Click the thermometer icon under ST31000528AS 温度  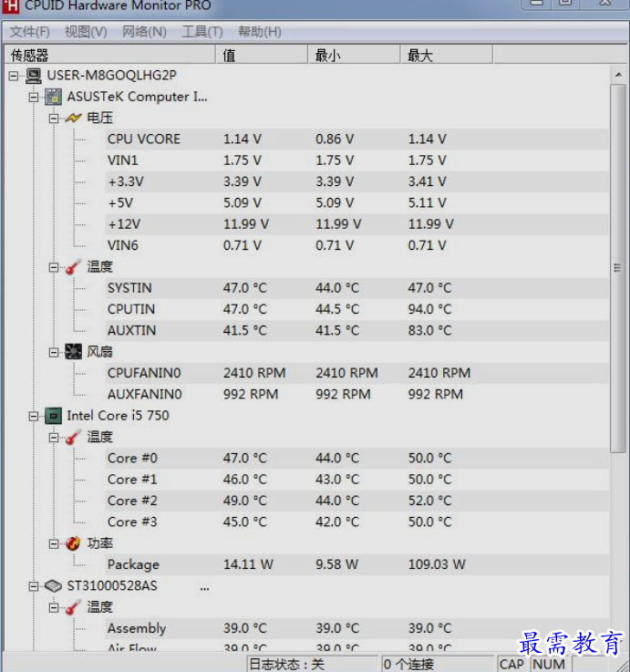pos(73,607)
